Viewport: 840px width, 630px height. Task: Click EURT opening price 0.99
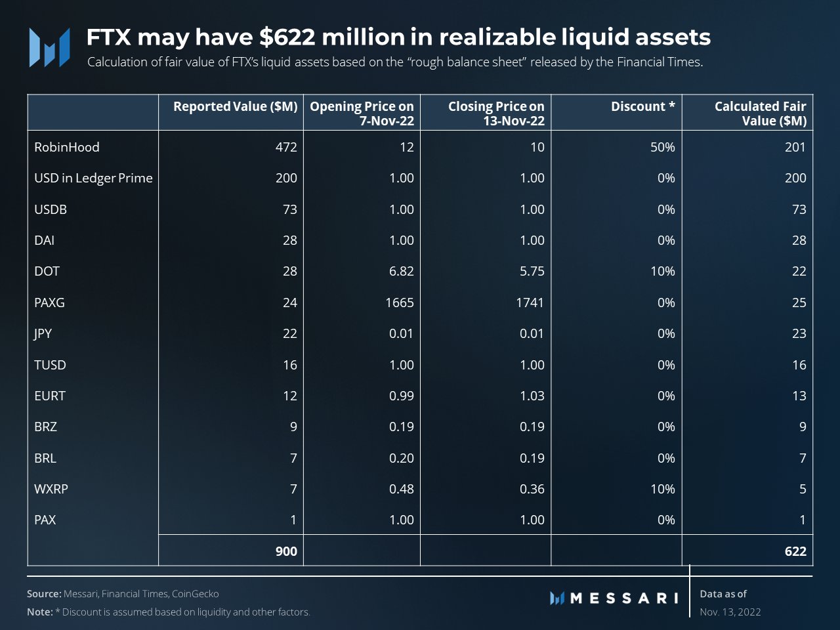[x=402, y=396]
